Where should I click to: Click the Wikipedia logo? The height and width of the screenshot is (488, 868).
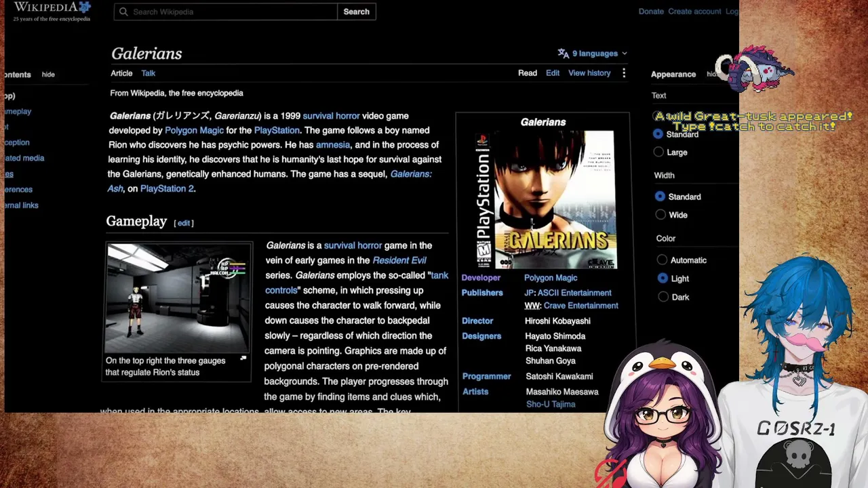coord(52,11)
